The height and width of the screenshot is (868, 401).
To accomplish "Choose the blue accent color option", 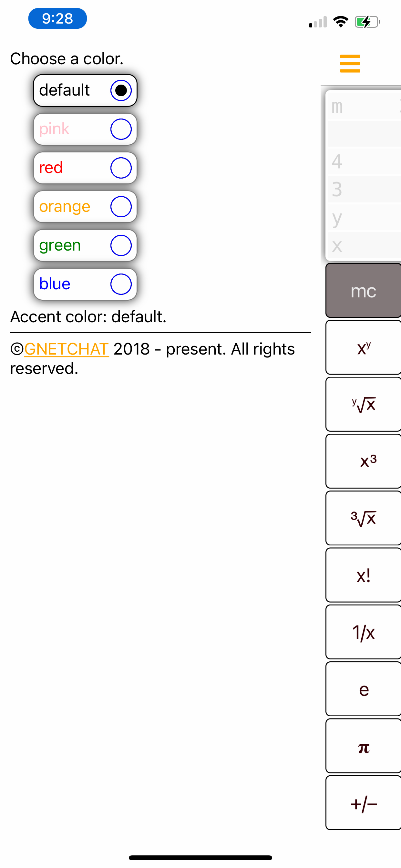I will point(85,284).
